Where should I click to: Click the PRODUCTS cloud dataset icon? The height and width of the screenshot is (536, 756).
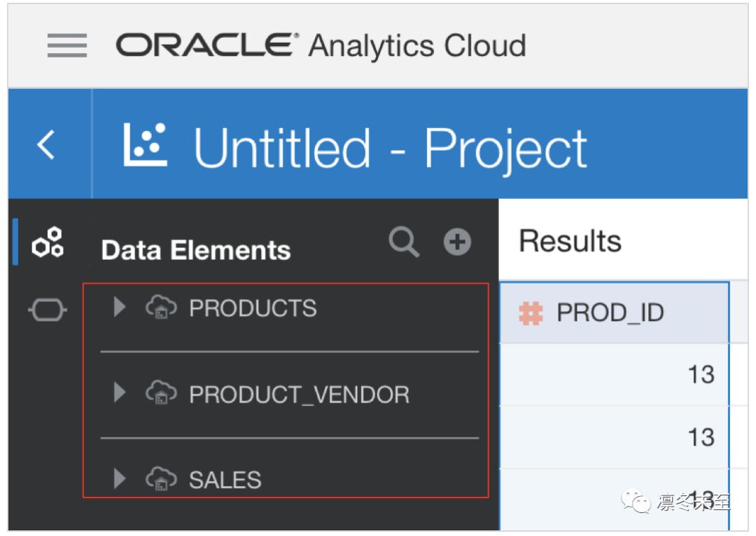tap(161, 308)
